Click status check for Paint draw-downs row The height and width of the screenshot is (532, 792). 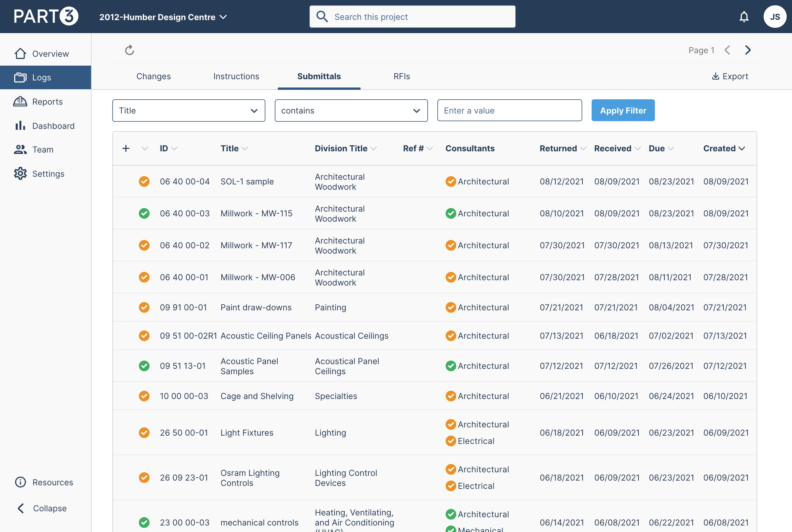pyautogui.click(x=144, y=307)
